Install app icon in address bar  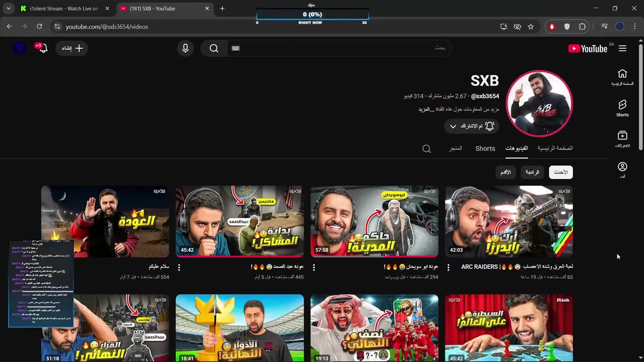504,27
